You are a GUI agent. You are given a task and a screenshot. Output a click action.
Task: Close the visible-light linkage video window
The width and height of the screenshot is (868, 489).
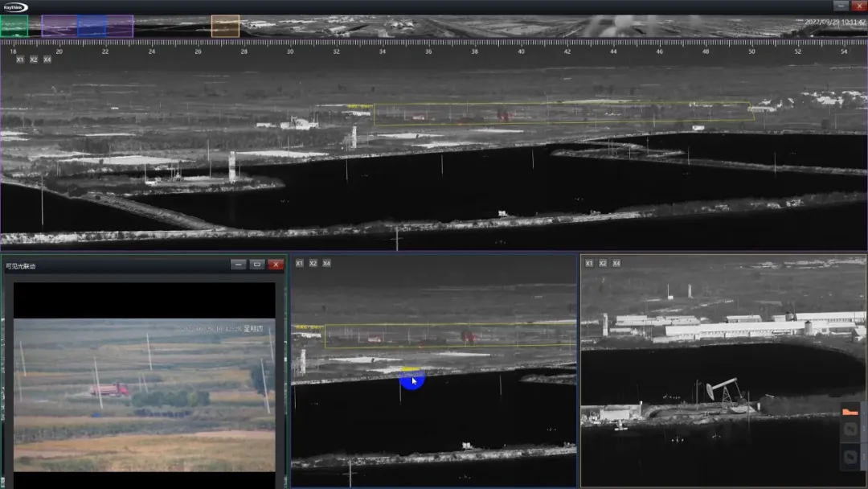[276, 265]
